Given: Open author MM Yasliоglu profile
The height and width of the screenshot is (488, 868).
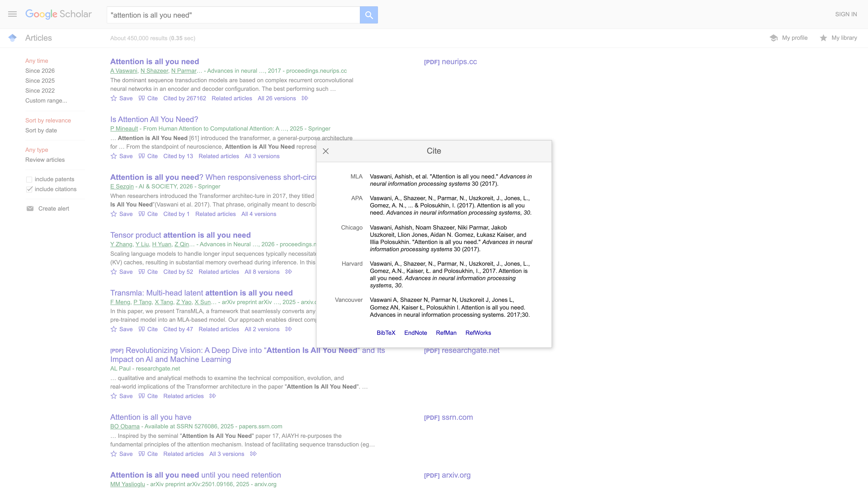Looking at the screenshot, I should click(x=127, y=484).
